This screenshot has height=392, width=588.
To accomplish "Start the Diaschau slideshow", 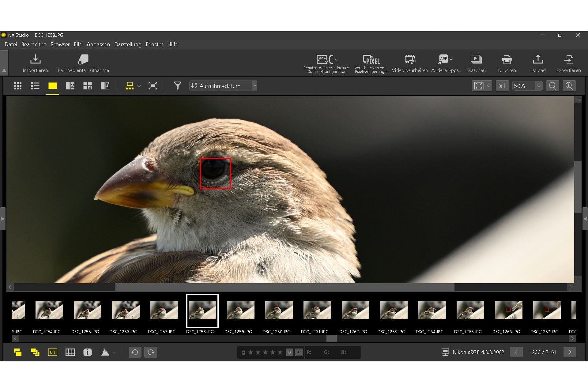I will click(x=476, y=63).
